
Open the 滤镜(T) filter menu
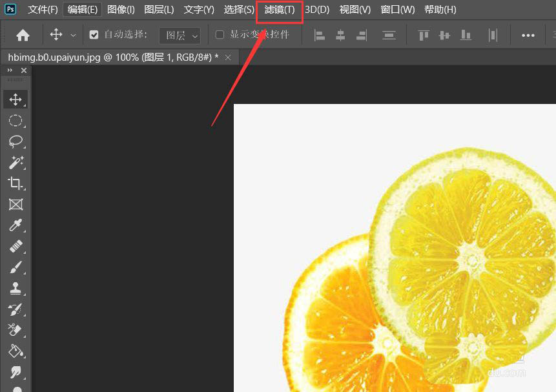pyautogui.click(x=280, y=10)
